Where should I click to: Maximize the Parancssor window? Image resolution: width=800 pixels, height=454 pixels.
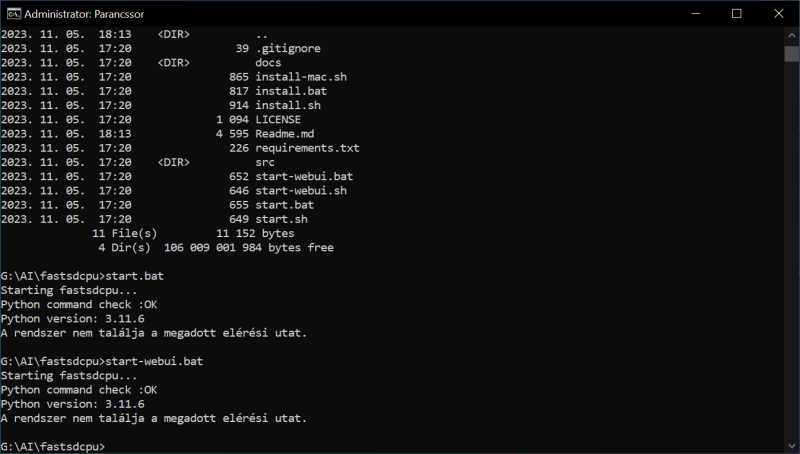click(x=737, y=14)
